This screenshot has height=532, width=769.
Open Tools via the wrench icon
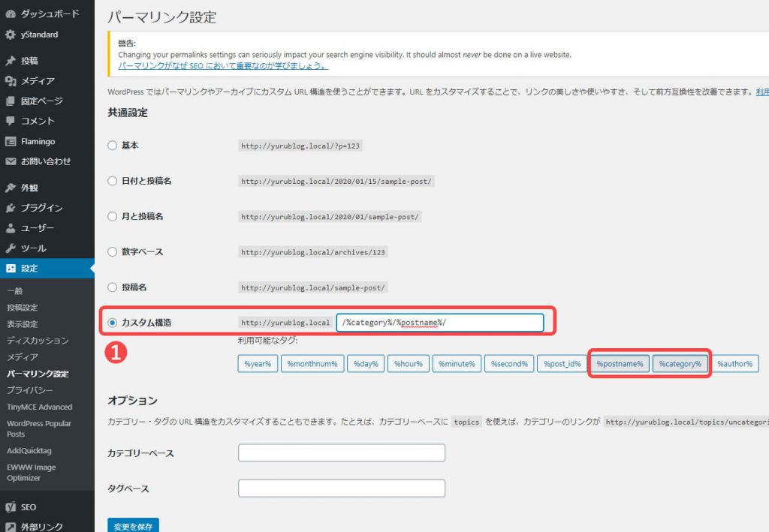11,248
